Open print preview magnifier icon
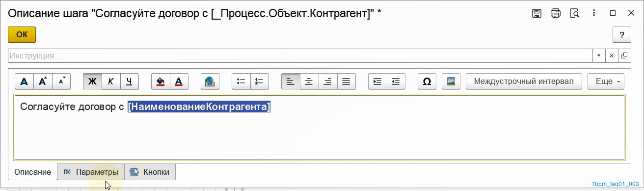This screenshot has width=644, height=191. pos(574,13)
